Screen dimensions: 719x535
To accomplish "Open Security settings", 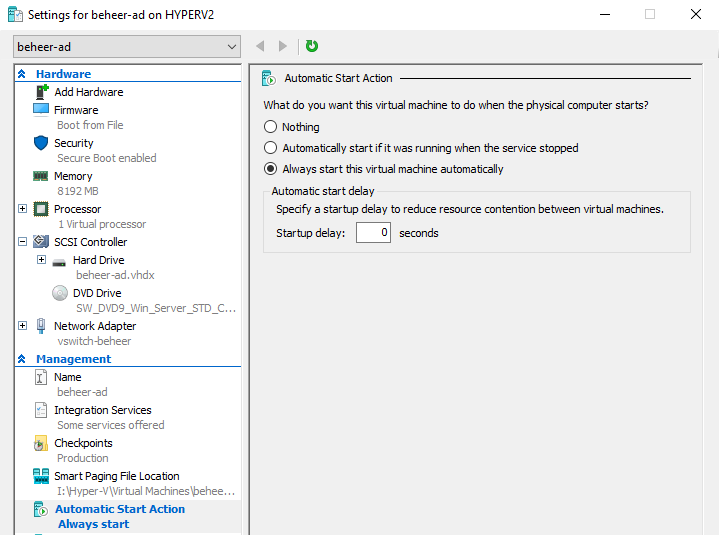I will [x=74, y=143].
